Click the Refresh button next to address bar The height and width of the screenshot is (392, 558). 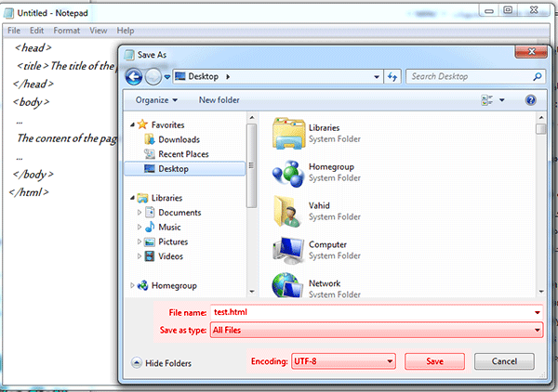pyautogui.click(x=392, y=77)
